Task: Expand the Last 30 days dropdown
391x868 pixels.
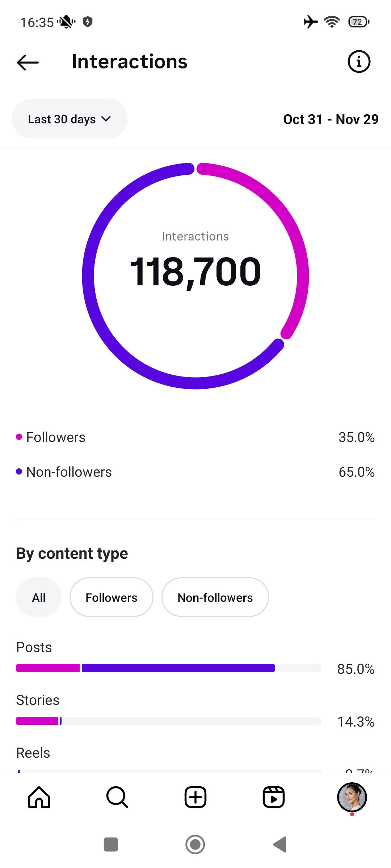Action: 70,119
